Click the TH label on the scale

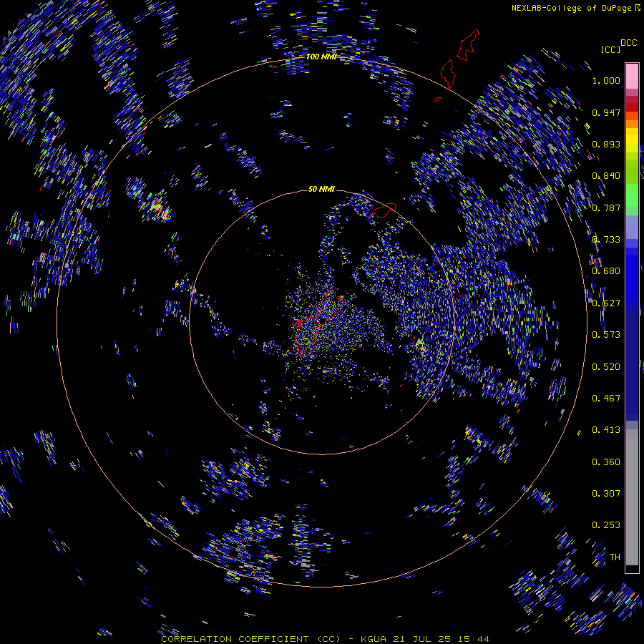(615, 557)
